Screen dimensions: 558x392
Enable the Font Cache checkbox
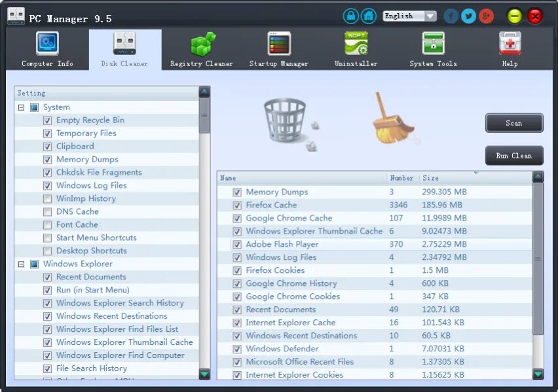point(47,225)
